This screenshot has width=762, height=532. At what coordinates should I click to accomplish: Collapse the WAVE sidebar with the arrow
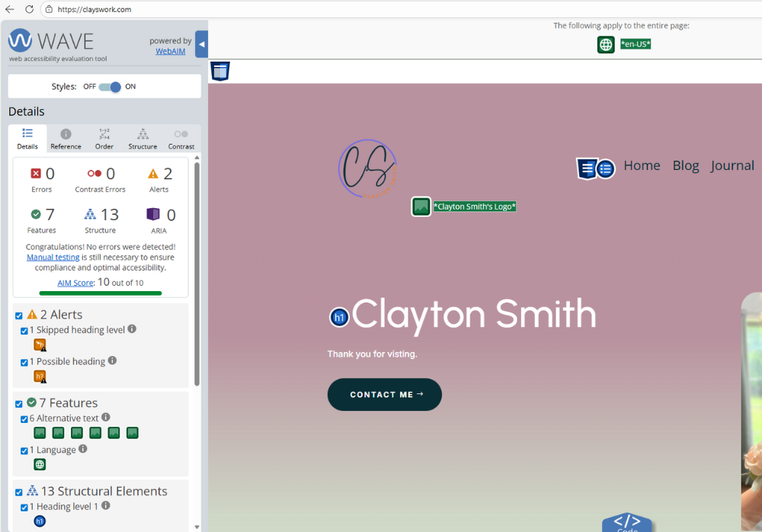[201, 43]
